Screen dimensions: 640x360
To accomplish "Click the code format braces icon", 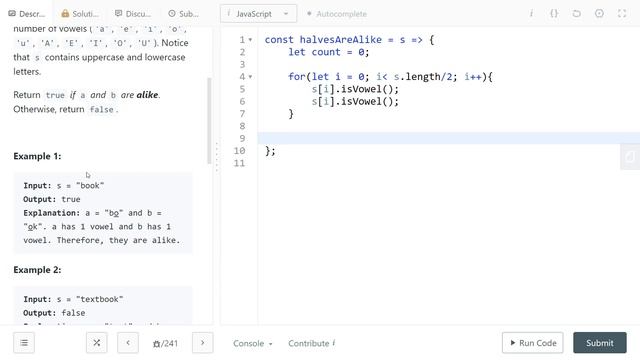I will coord(554,13).
